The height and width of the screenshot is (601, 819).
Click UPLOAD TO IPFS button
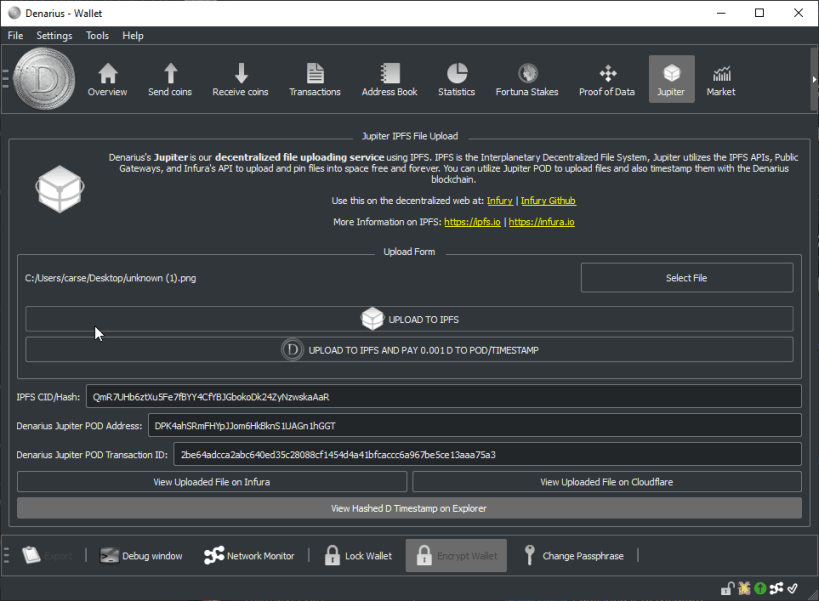click(410, 319)
